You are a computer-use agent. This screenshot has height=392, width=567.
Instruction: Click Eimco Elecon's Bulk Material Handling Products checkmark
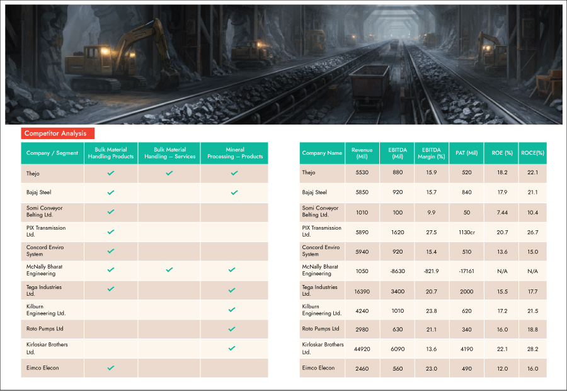pyautogui.click(x=111, y=367)
